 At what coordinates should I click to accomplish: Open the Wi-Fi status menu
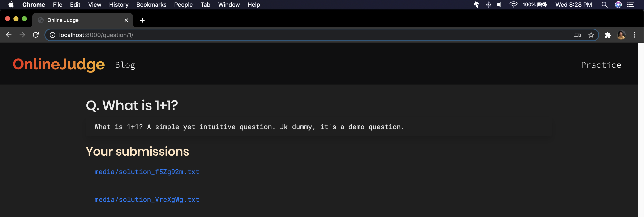pyautogui.click(x=513, y=5)
